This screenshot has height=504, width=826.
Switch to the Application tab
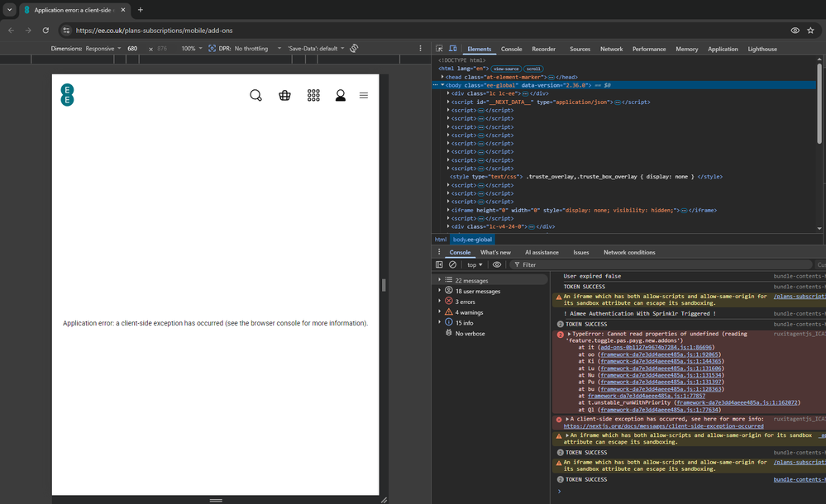click(723, 49)
